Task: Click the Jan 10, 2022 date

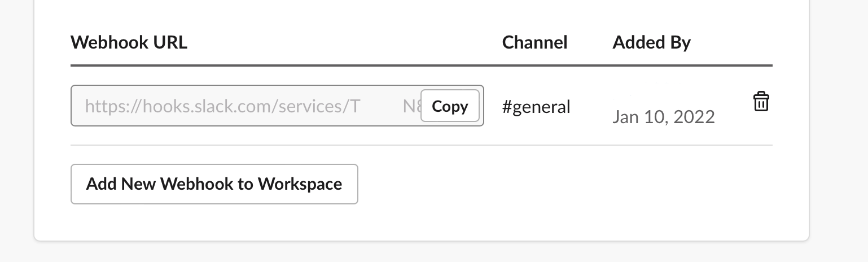Action: click(x=663, y=117)
